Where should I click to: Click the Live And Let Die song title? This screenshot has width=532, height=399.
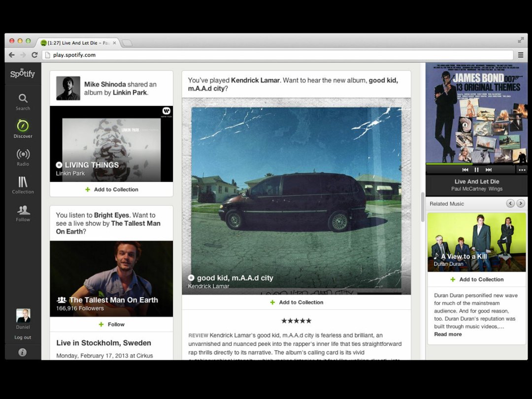[477, 181]
